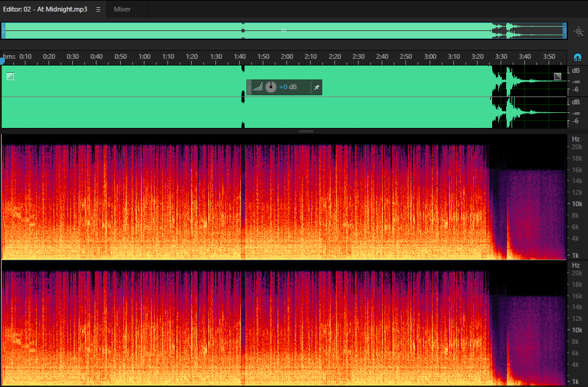Toggle snapping with the blue magnet icon

578,58
